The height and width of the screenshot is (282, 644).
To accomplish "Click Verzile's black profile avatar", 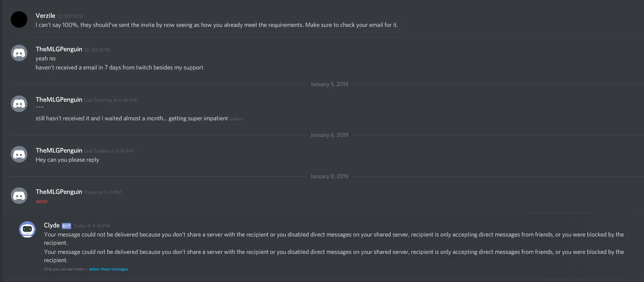I will [x=19, y=19].
